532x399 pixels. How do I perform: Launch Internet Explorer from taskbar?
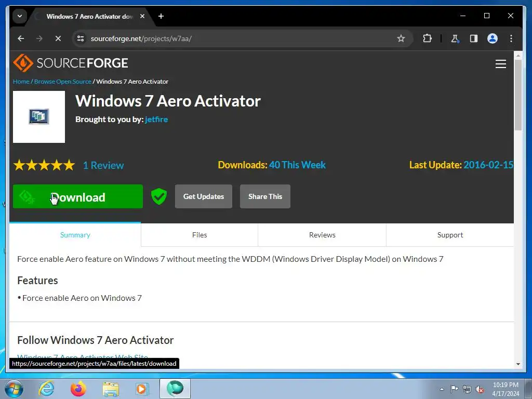46,389
